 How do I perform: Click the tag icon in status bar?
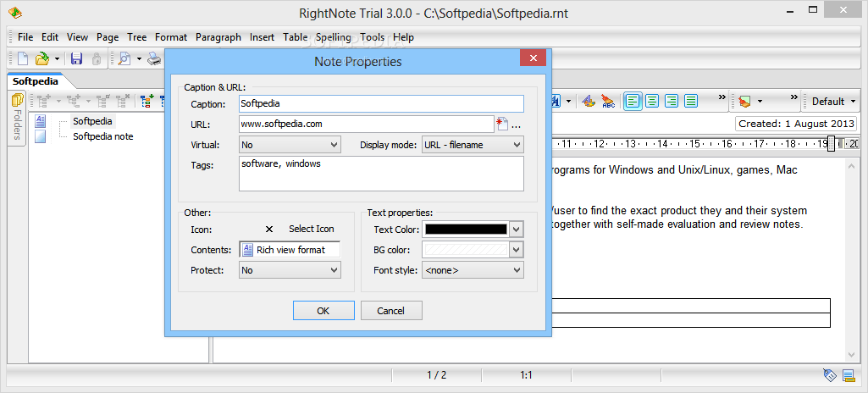coord(829,375)
